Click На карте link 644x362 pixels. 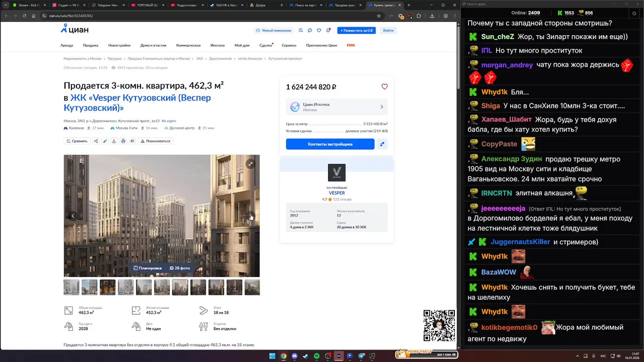click(x=169, y=121)
